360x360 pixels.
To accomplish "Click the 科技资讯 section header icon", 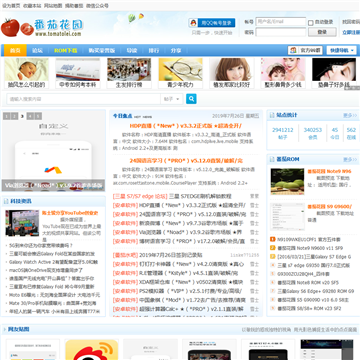I will [x=6, y=201].
